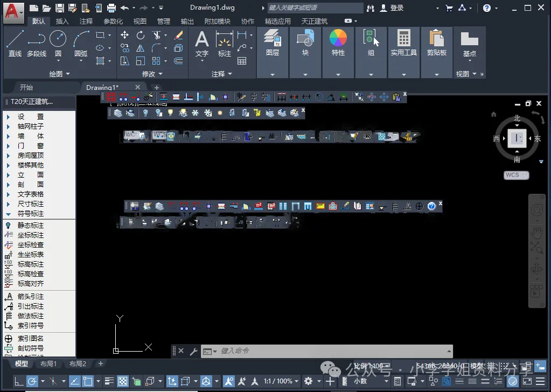Toggle the snap mode L-shaped status button
Viewport: 551px width, 392px height.
(x=19, y=381)
